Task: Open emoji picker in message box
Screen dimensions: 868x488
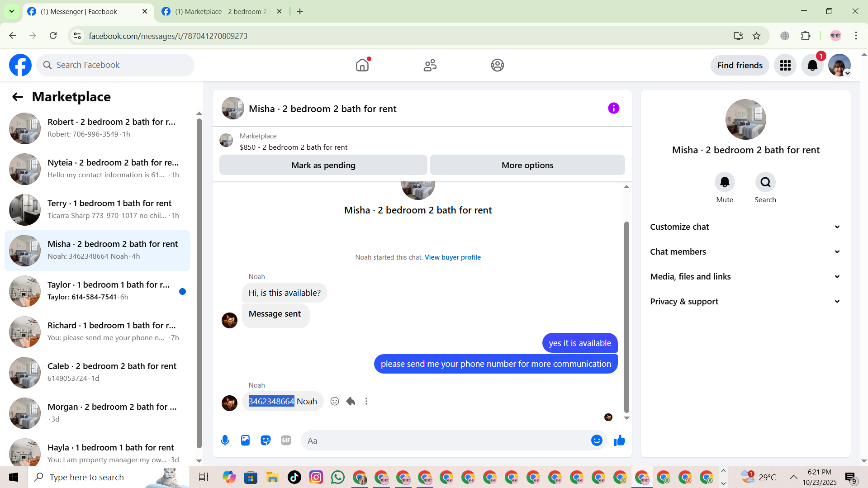Action: click(x=597, y=440)
